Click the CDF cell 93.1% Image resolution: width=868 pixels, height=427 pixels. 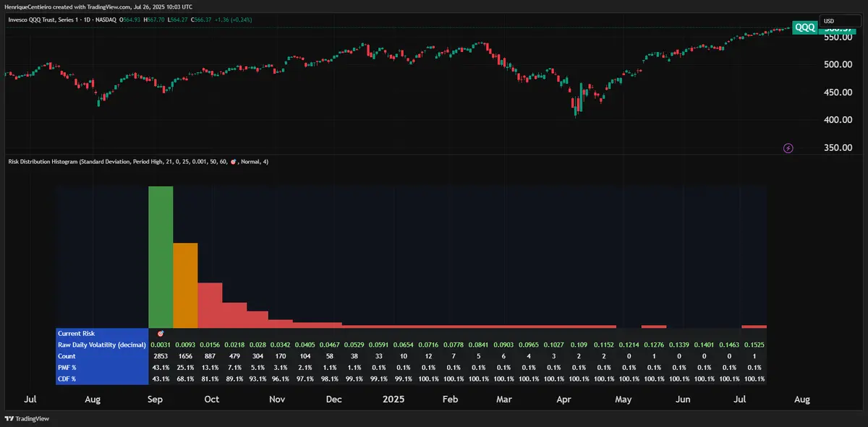[x=259, y=380]
